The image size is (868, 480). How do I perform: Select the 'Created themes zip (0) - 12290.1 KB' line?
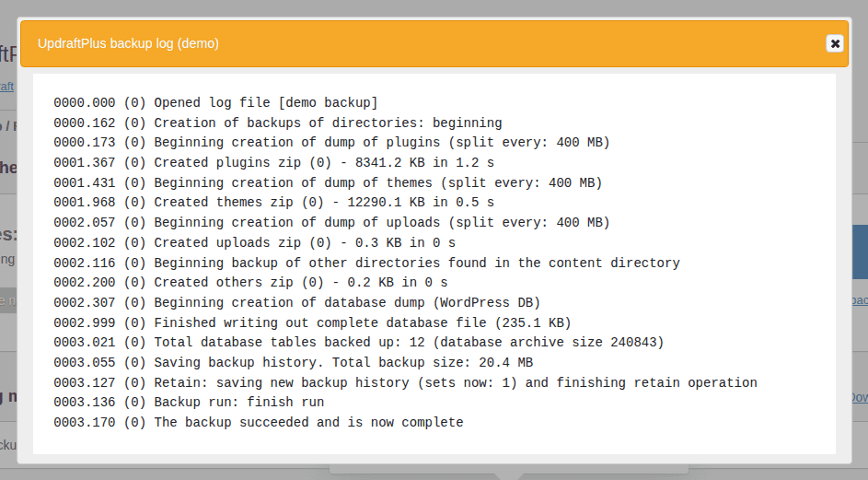[273, 203]
